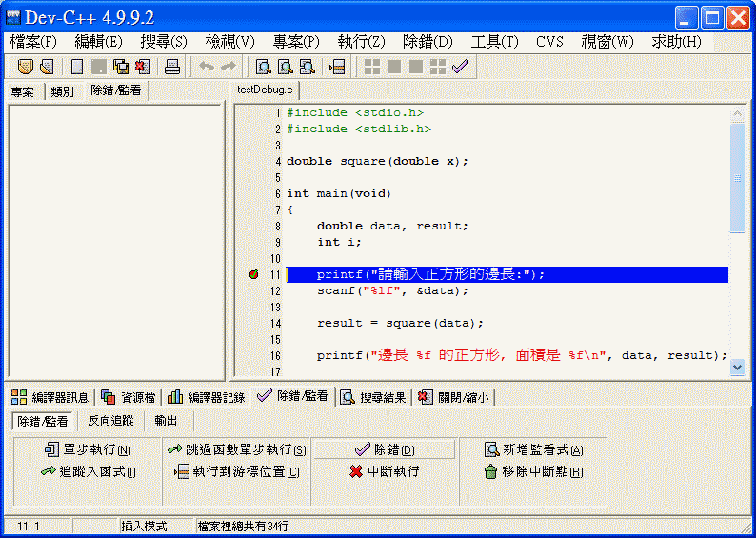The height and width of the screenshot is (538, 756).
Task: Click the '檔案裡總共有34行' status bar text
Action: click(243, 526)
